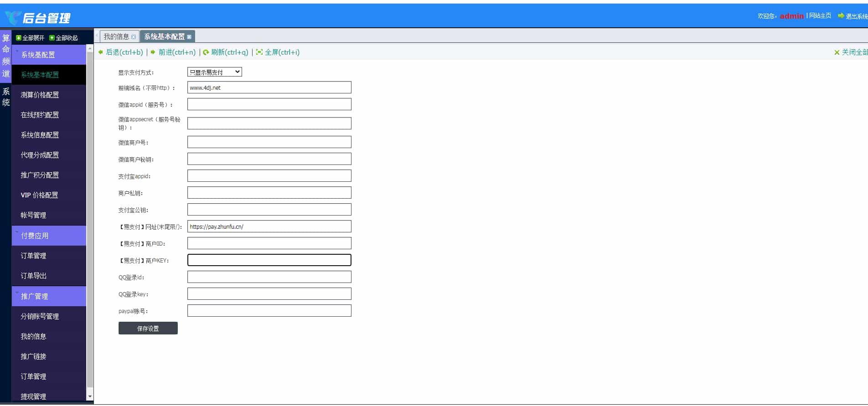868x406 pixels.
Task: Click the 全屏 fullscreen icon
Action: pos(259,52)
